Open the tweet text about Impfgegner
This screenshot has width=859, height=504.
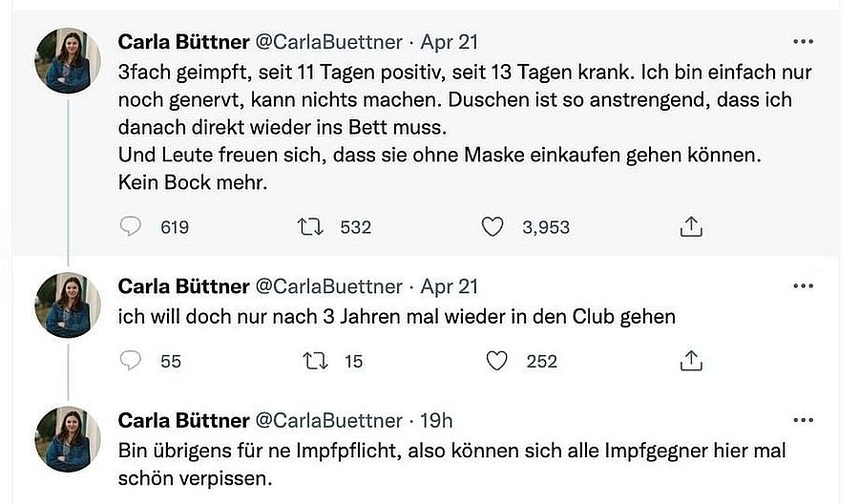pos(449,462)
